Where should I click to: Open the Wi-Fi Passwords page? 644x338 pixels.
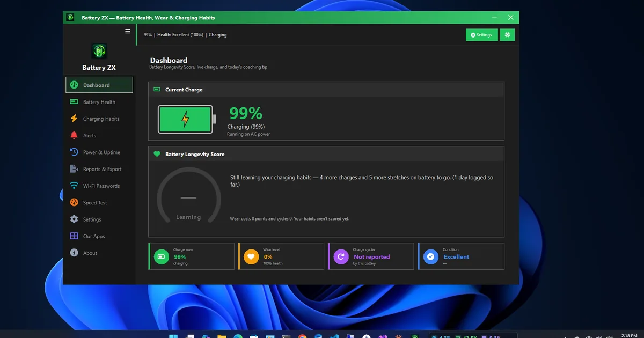(99, 186)
